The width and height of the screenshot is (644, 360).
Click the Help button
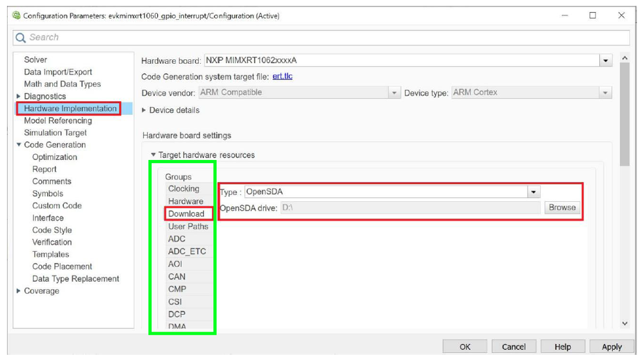click(x=563, y=347)
